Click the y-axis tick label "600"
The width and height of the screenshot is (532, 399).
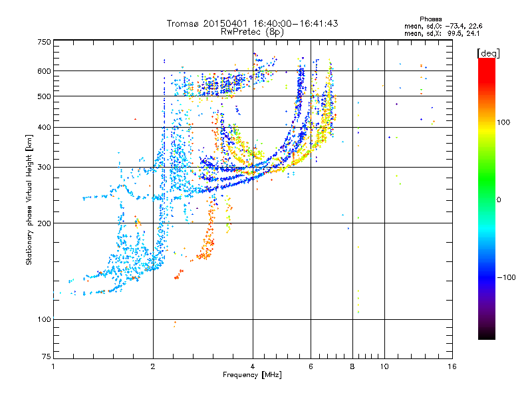tap(45, 71)
